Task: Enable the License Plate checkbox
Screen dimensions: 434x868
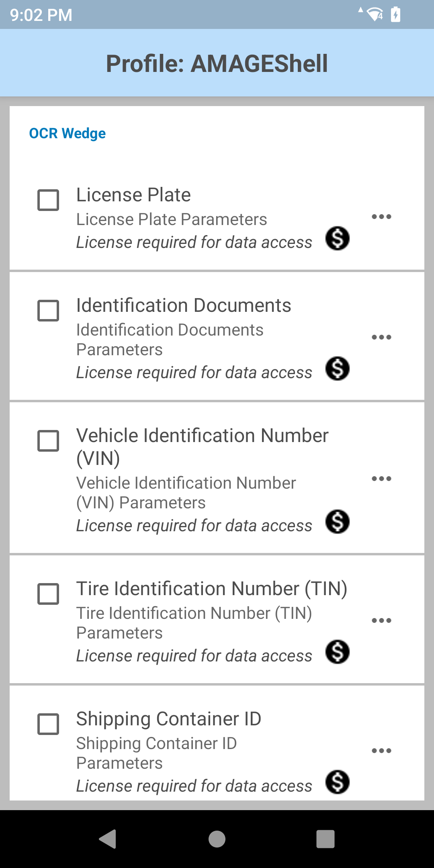Action: [48, 200]
